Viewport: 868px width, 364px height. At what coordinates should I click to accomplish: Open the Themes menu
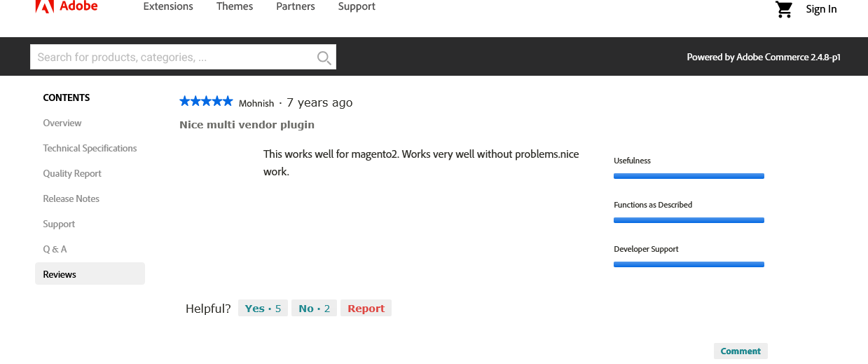[235, 6]
